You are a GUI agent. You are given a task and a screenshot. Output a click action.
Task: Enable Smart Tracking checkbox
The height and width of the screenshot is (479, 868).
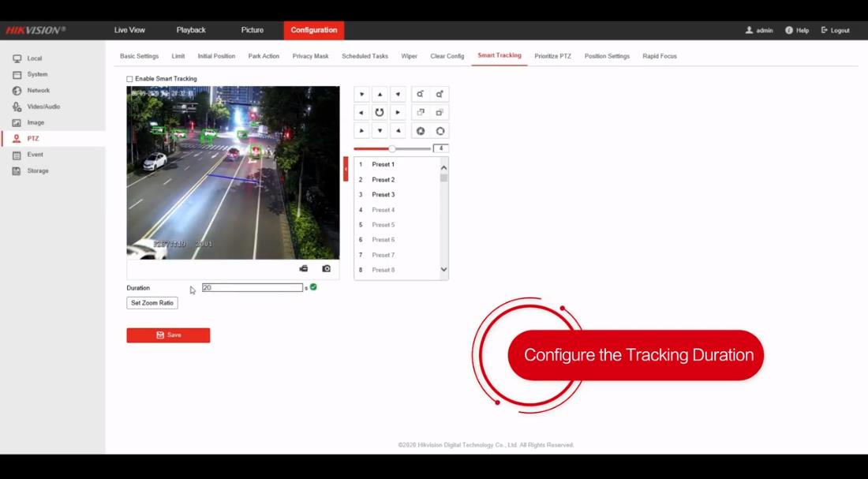point(129,79)
